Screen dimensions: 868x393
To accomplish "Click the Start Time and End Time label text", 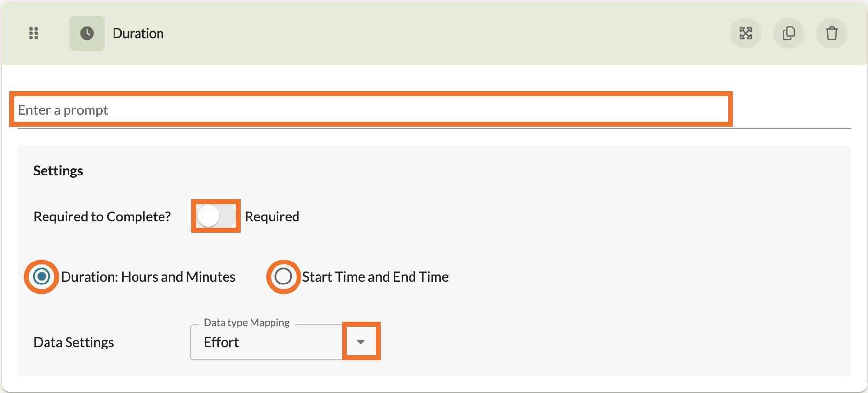I will [375, 277].
